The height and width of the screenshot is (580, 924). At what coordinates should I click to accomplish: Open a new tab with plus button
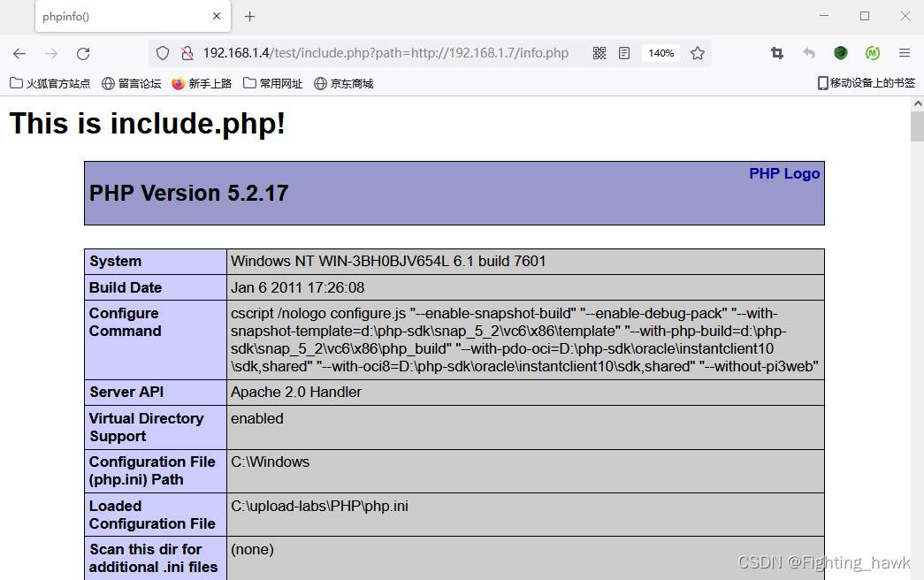(250, 17)
